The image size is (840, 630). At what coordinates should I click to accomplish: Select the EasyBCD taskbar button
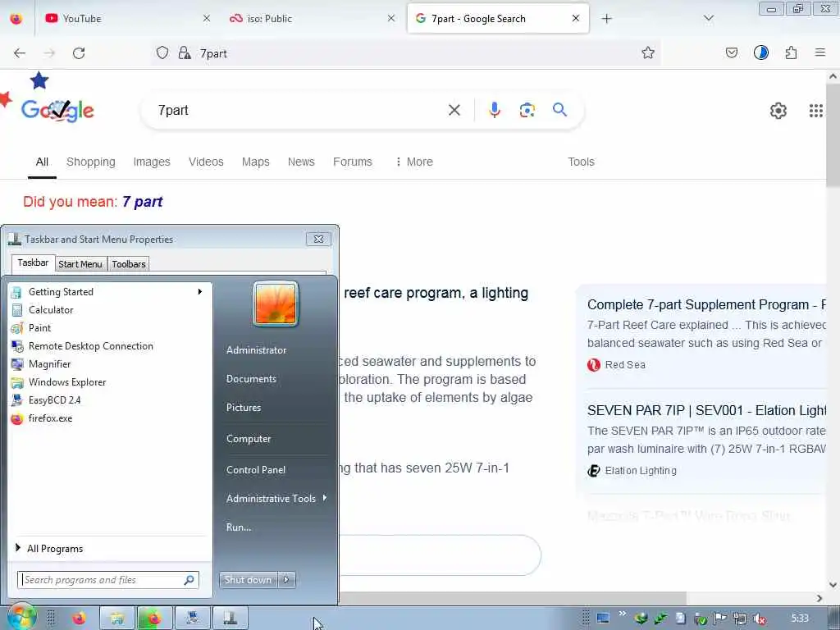pos(192,619)
